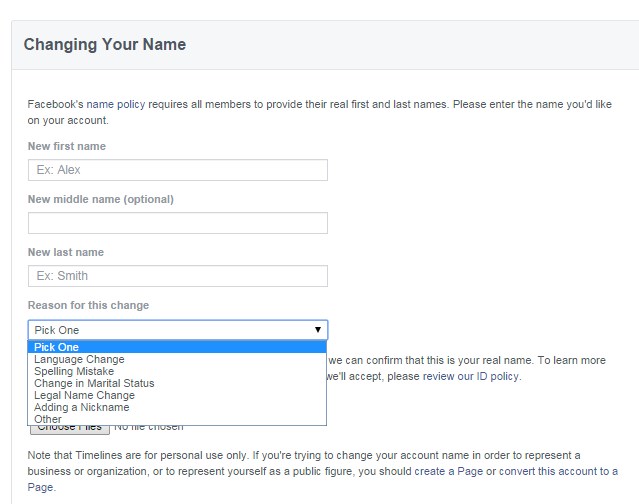The image size is (639, 504).
Task: Select the highlighted Pick One option
Action: click(x=177, y=347)
